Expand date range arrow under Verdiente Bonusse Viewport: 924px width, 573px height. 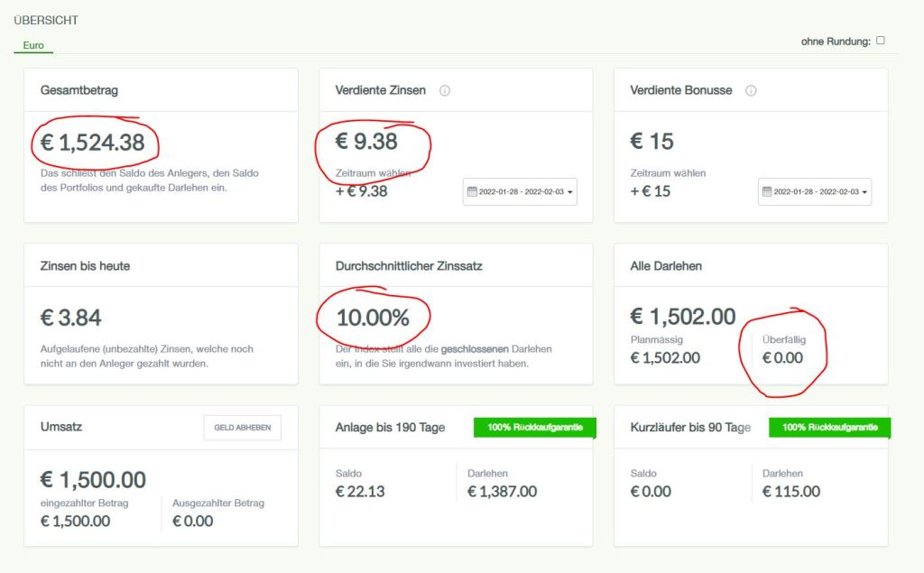(866, 192)
